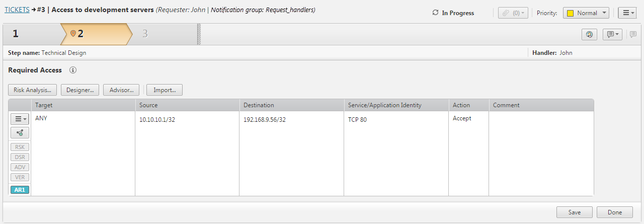The height and width of the screenshot is (224, 644).
Task: Click the In Progress refresh icon
Action: 435,13
